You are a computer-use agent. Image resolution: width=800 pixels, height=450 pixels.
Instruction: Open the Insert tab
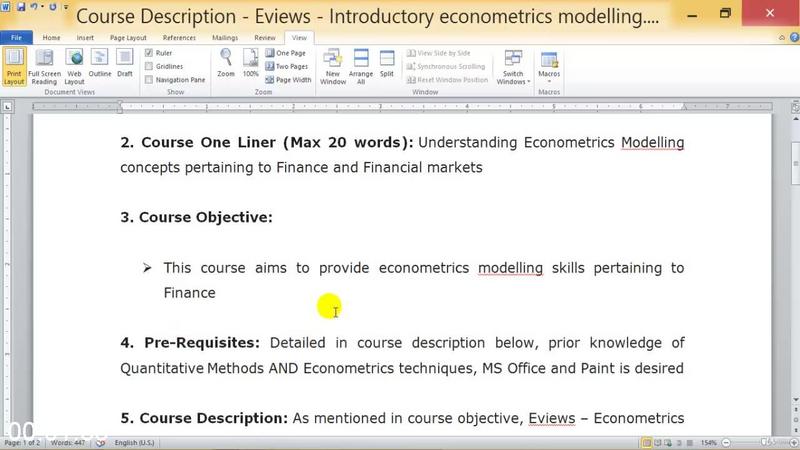[x=85, y=37]
